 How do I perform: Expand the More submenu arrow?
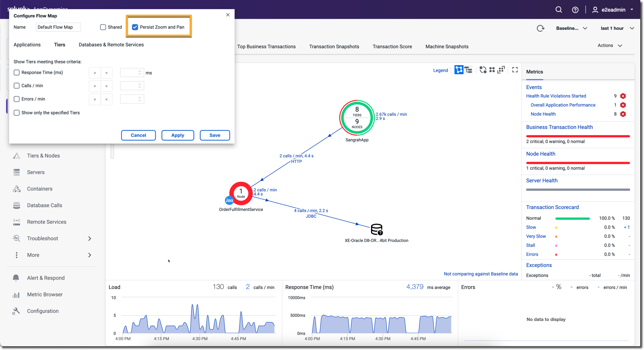pos(89,255)
